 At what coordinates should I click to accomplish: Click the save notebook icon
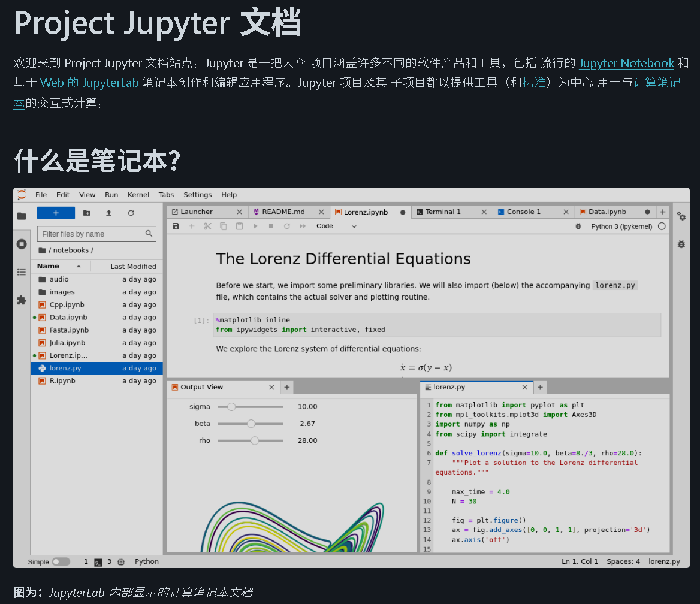click(176, 226)
